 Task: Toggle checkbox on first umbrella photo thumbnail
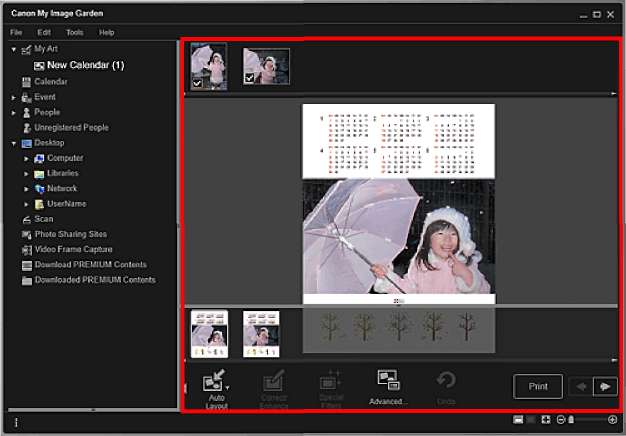197,84
